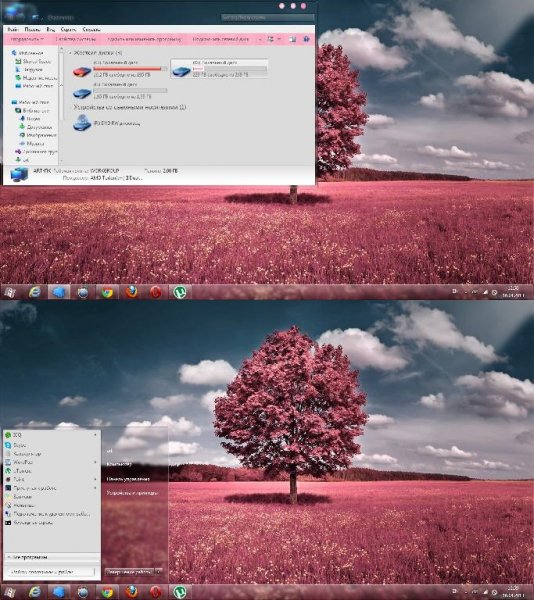Click the Найти программы и файлы search field

pos(51,572)
